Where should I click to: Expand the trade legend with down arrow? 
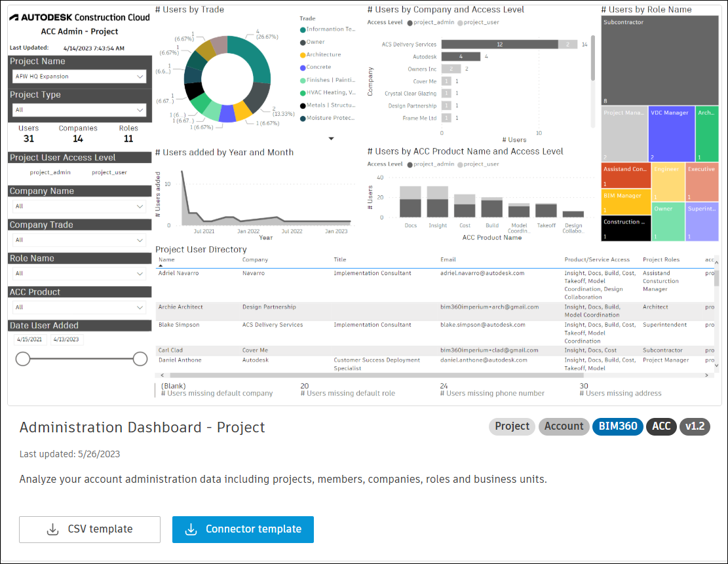pyautogui.click(x=331, y=138)
